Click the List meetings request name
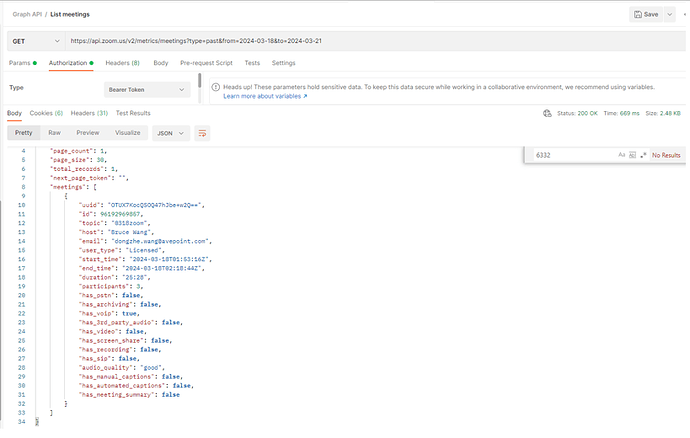The image size is (690, 438). (x=70, y=15)
